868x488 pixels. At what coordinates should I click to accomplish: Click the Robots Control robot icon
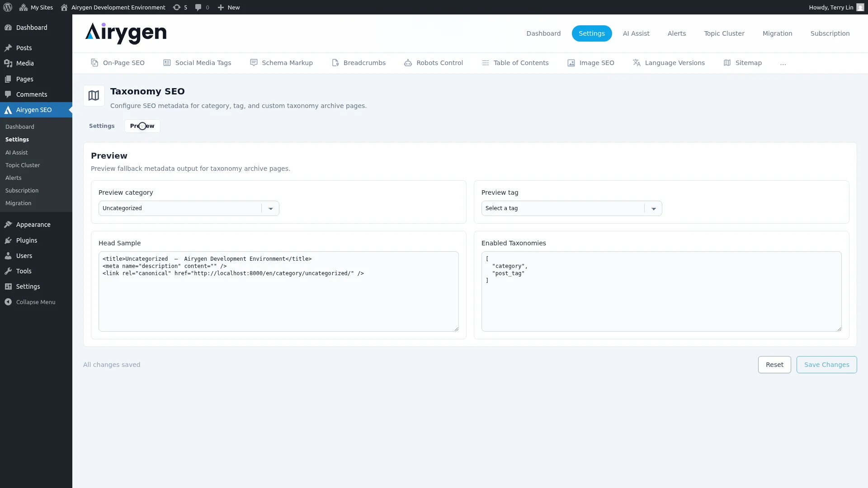408,63
